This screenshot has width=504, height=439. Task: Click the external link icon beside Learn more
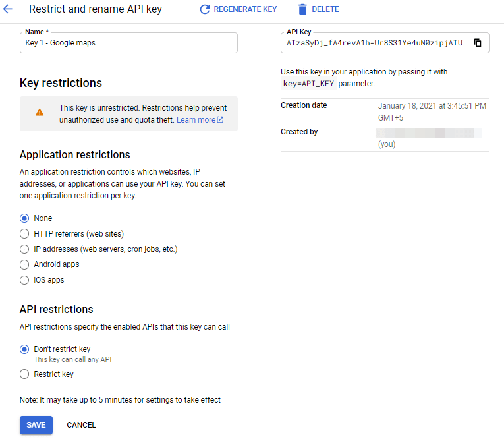coord(220,120)
